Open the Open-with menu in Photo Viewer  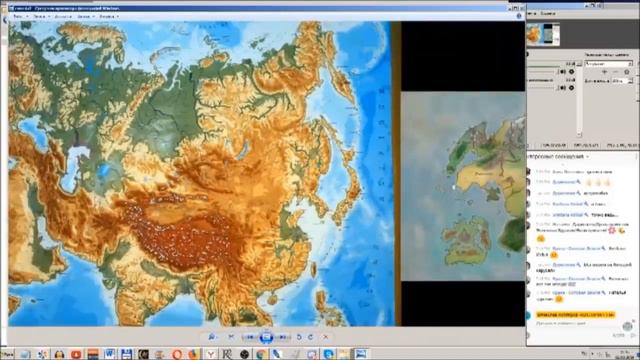[x=109, y=16]
